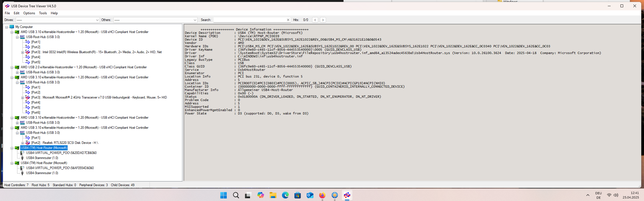Open Windows Search from the taskbar

tap(236, 195)
